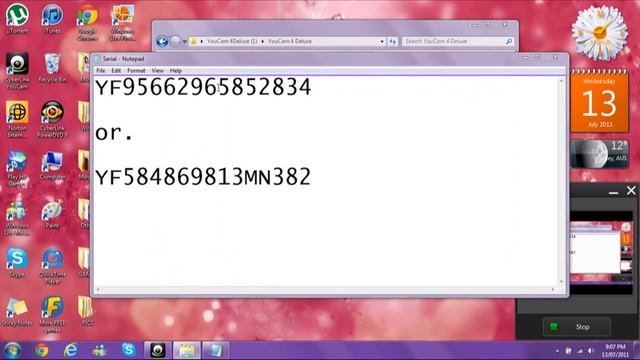Image resolution: width=640 pixels, height=360 pixels.
Task: Launch QuickTime Player from the desktop
Action: (52, 265)
